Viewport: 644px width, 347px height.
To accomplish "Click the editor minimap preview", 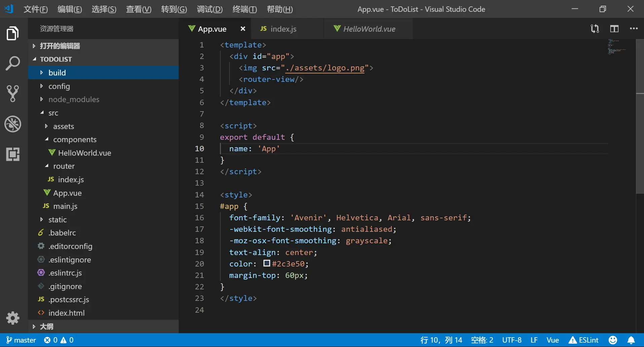I will pos(617,46).
